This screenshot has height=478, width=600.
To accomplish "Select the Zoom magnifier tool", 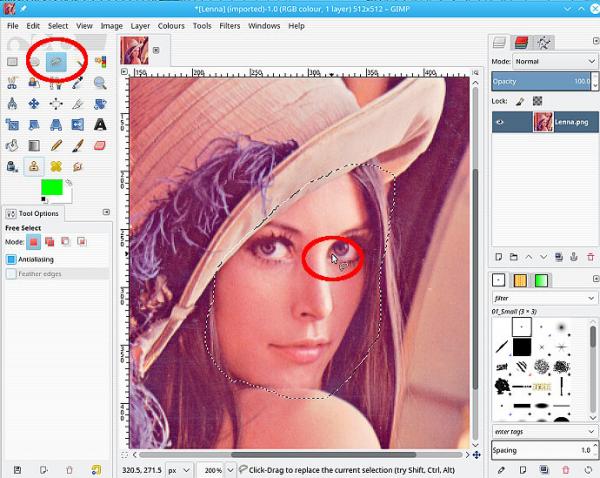I will click(100, 83).
